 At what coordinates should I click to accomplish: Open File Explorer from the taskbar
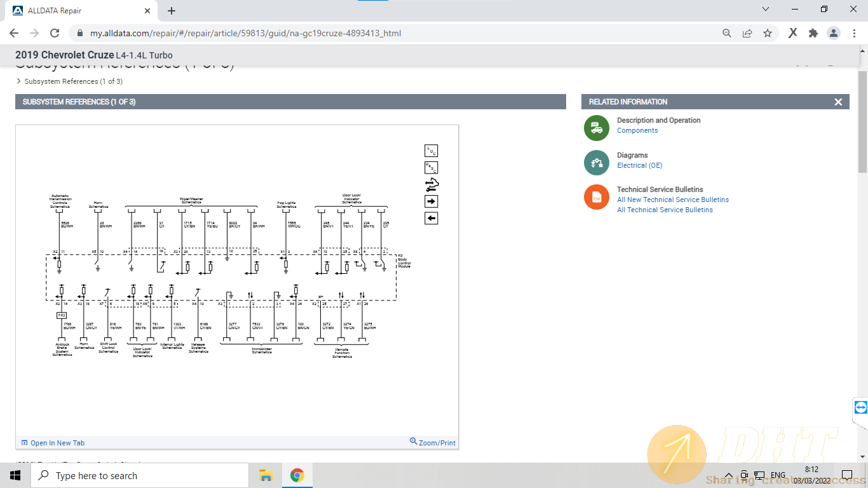(x=266, y=475)
